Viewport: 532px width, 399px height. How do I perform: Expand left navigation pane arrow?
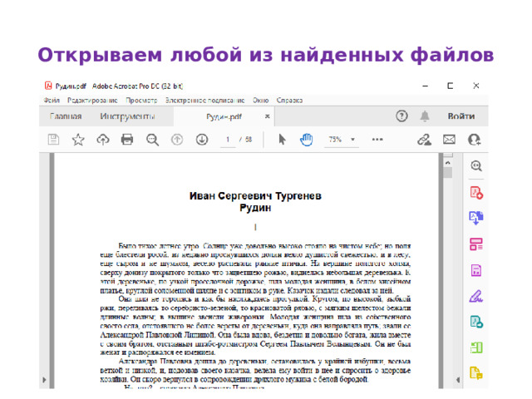coord(44,380)
